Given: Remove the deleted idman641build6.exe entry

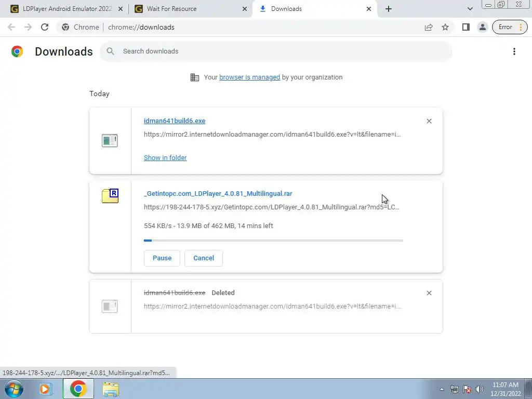Looking at the screenshot, I should (429, 293).
